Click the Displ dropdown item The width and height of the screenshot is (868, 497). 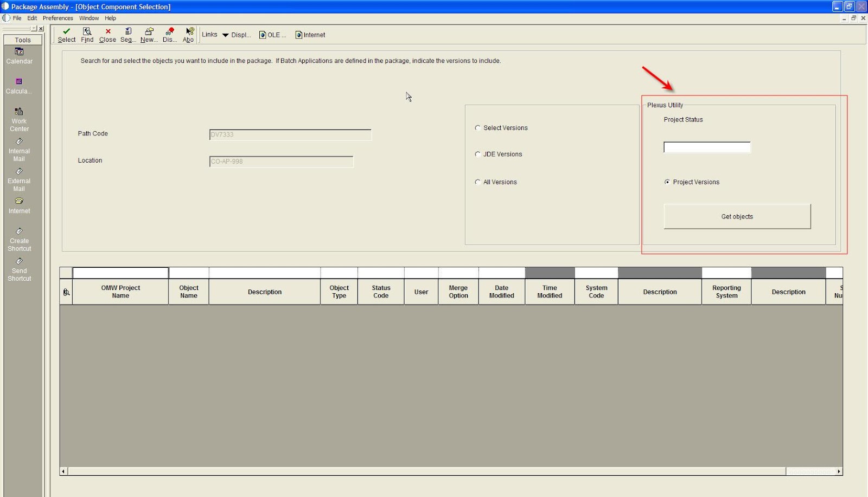coord(240,35)
